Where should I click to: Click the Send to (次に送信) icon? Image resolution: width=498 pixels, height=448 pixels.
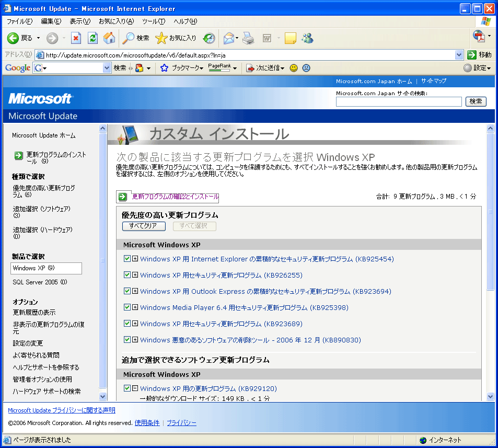[x=251, y=68]
